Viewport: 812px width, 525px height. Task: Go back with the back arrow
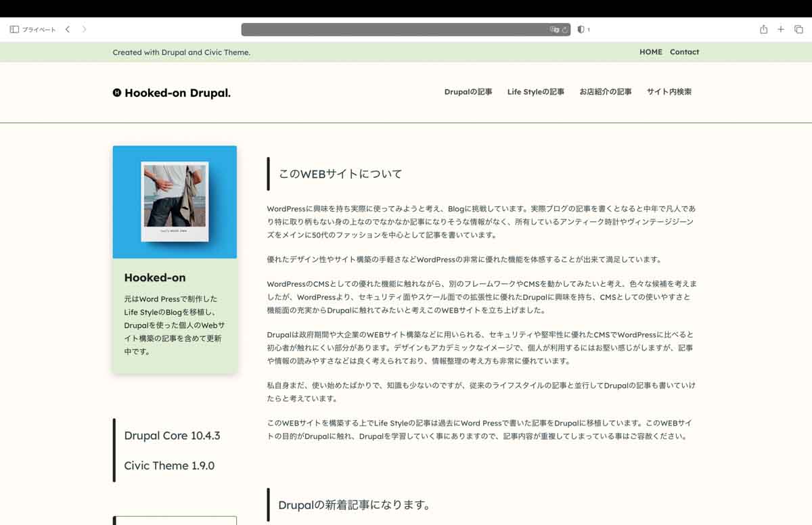coord(68,30)
